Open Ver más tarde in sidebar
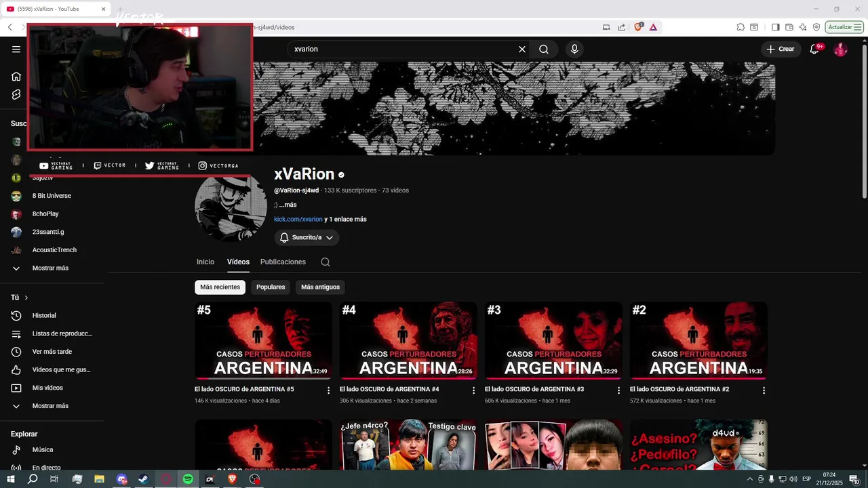868x488 pixels. click(x=52, y=352)
